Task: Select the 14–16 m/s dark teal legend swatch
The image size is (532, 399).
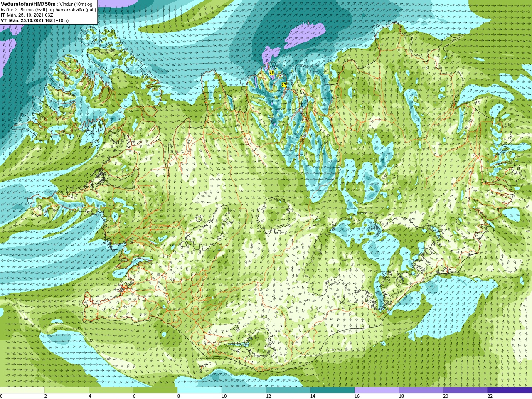Action: pos(332,390)
